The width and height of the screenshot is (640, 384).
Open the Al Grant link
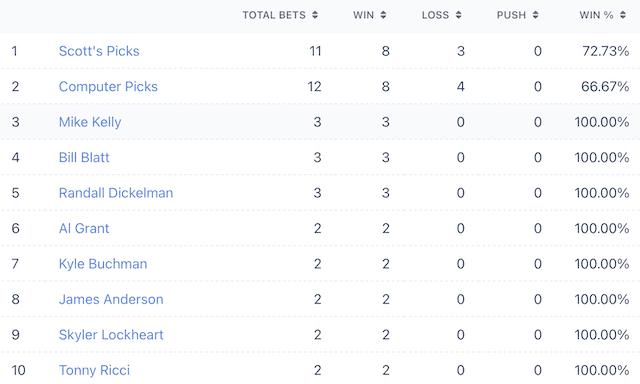tap(84, 229)
